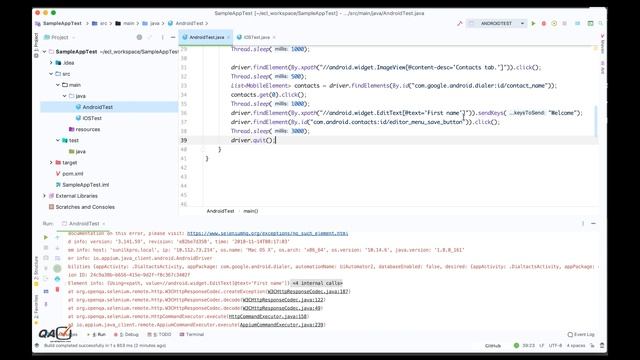Select IOSTest in the project tree

[92, 118]
